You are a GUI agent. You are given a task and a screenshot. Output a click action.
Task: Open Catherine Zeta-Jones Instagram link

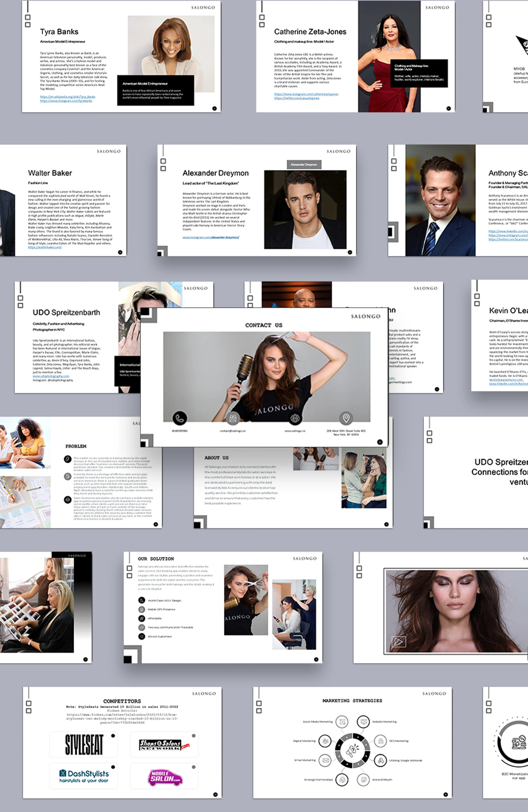[306, 94]
